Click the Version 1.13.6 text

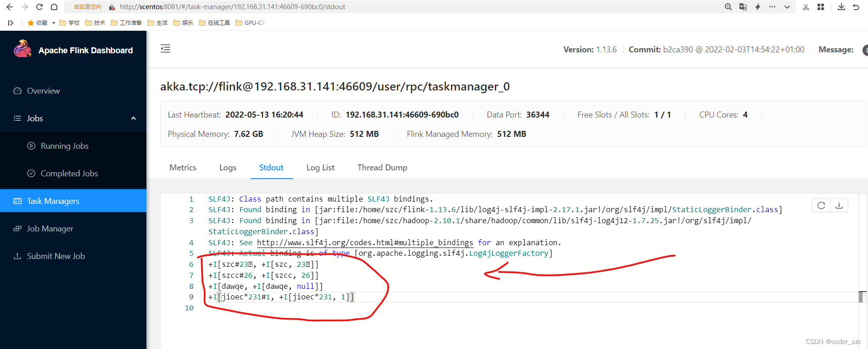point(590,50)
